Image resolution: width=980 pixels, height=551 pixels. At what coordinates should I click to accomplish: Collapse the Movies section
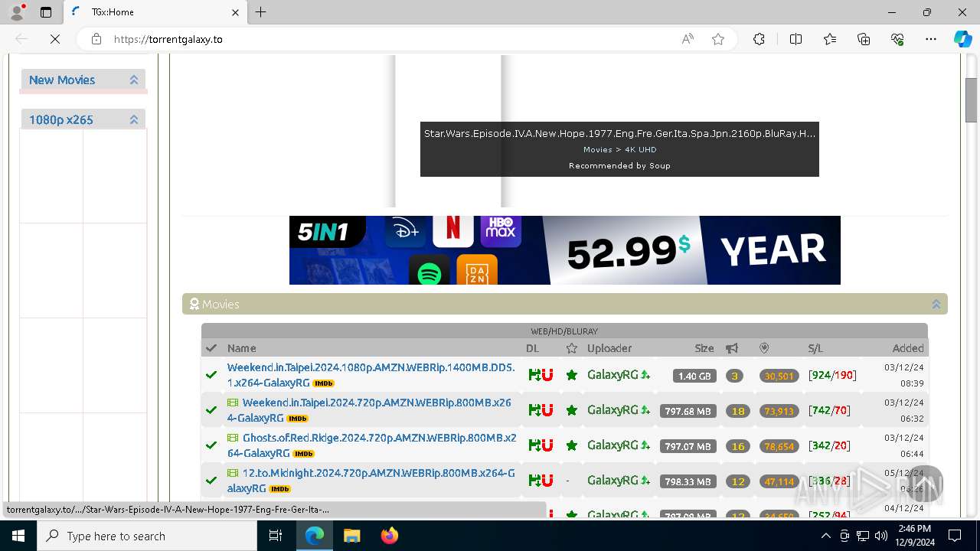pyautogui.click(x=936, y=304)
